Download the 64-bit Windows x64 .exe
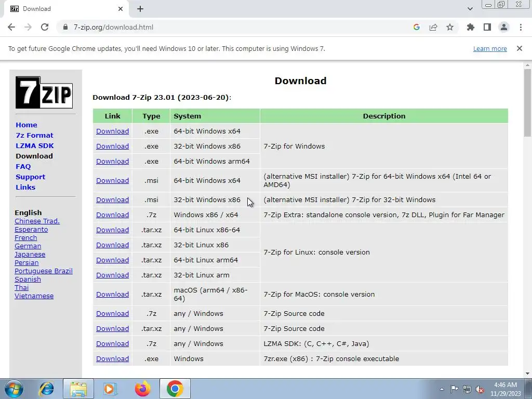The image size is (532, 399). pos(112,131)
